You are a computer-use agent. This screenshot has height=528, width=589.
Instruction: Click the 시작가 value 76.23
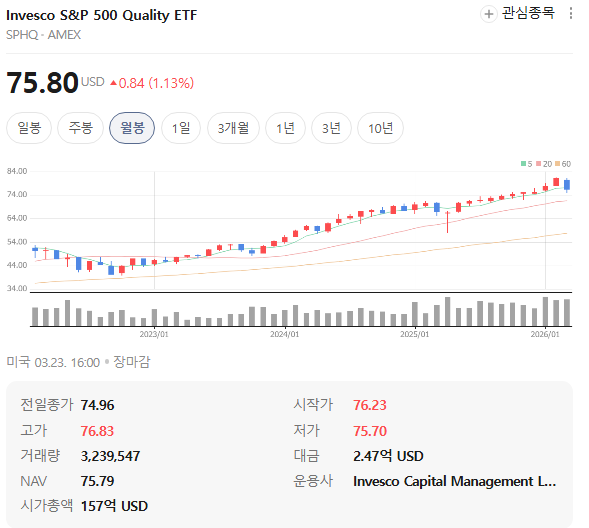pyautogui.click(x=370, y=405)
